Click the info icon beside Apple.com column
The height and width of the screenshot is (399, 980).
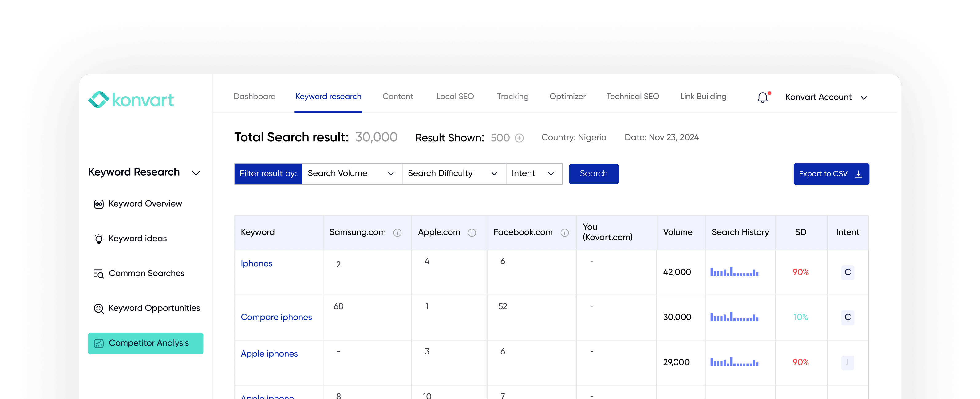tap(472, 232)
